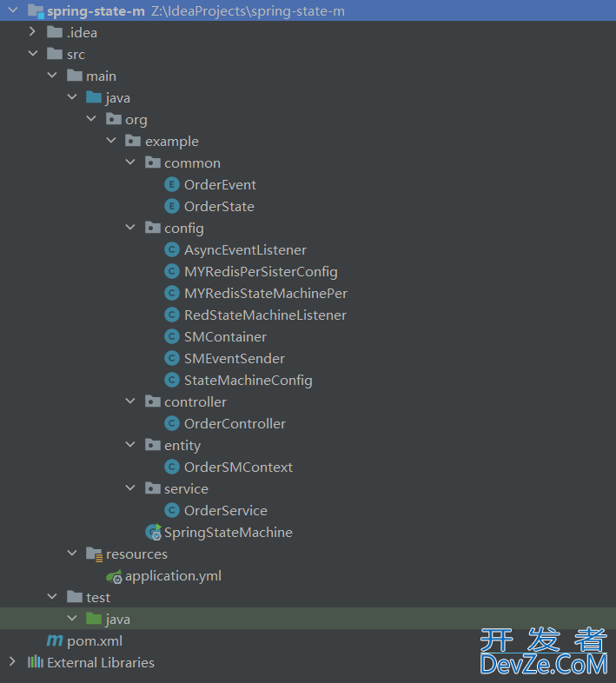Click the OrderEvent enum icon
Viewport: 616px width, 683px height.
point(172,185)
